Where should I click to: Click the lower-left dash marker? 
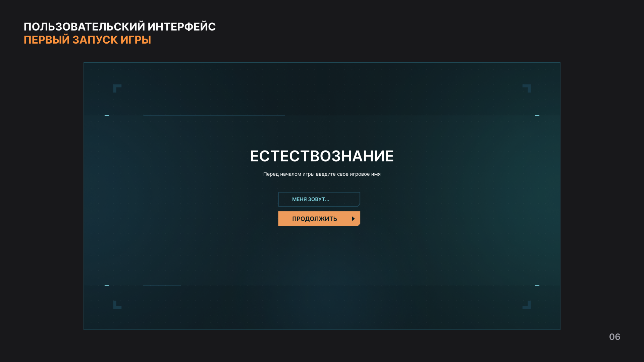pos(107,285)
